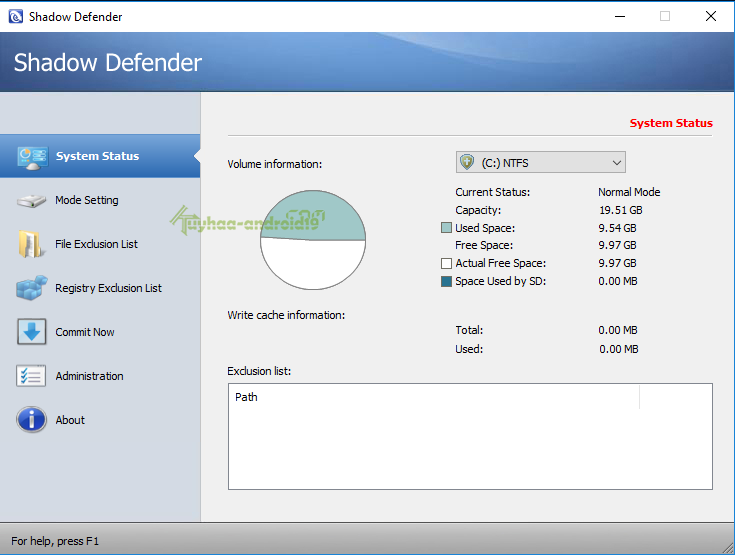Click the Normal Mode status value
This screenshot has width=735, height=555.
click(629, 192)
